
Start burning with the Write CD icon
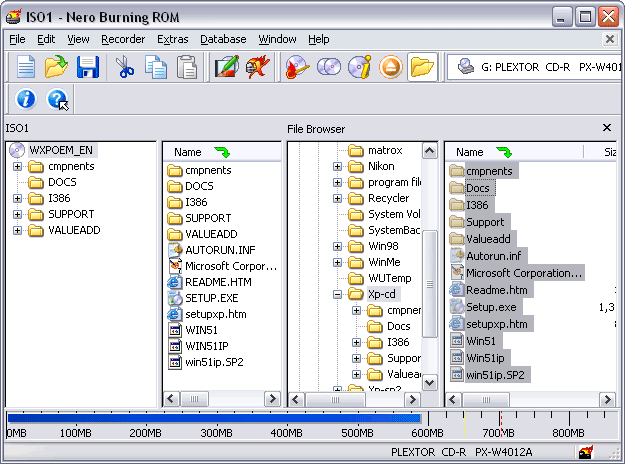pos(297,67)
